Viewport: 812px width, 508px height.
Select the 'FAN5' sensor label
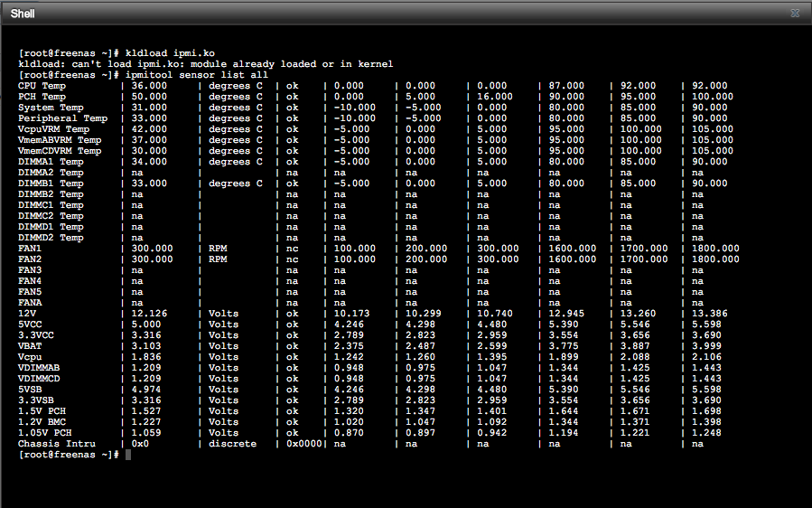[x=30, y=292]
